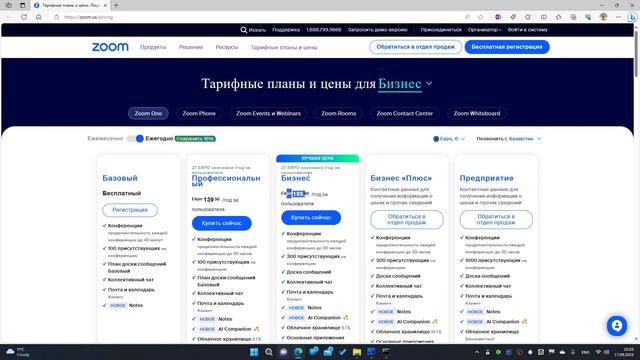
Task: Click the search magnifier icon in top bar
Action: 244,30
